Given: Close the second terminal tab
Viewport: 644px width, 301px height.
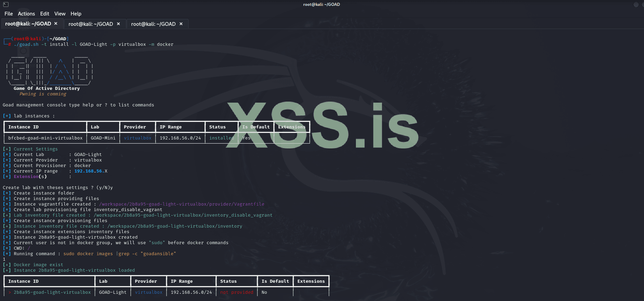Looking at the screenshot, I should click(x=118, y=24).
